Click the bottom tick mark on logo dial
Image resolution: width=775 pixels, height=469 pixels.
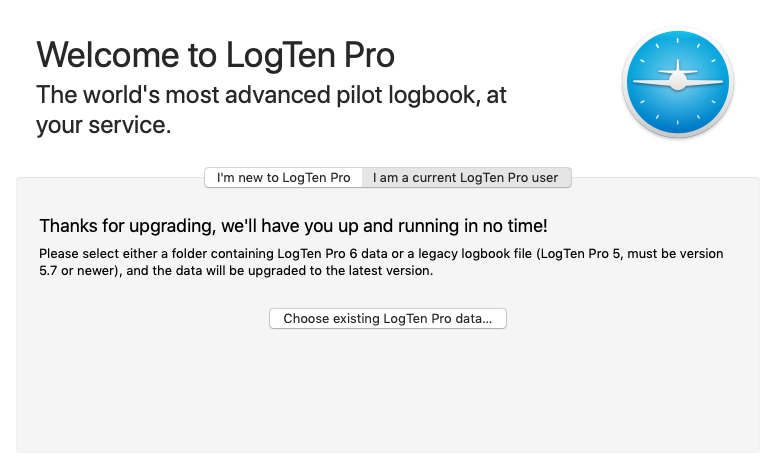(x=678, y=123)
